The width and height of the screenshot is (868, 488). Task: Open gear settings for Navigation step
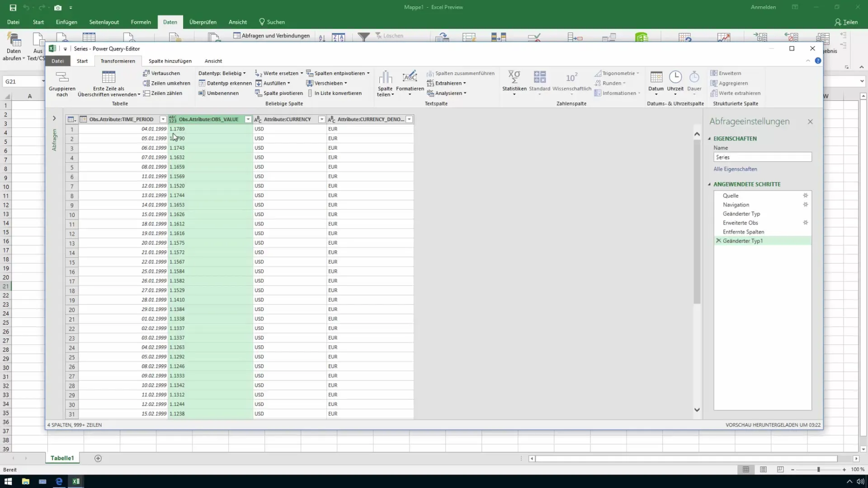coord(805,205)
